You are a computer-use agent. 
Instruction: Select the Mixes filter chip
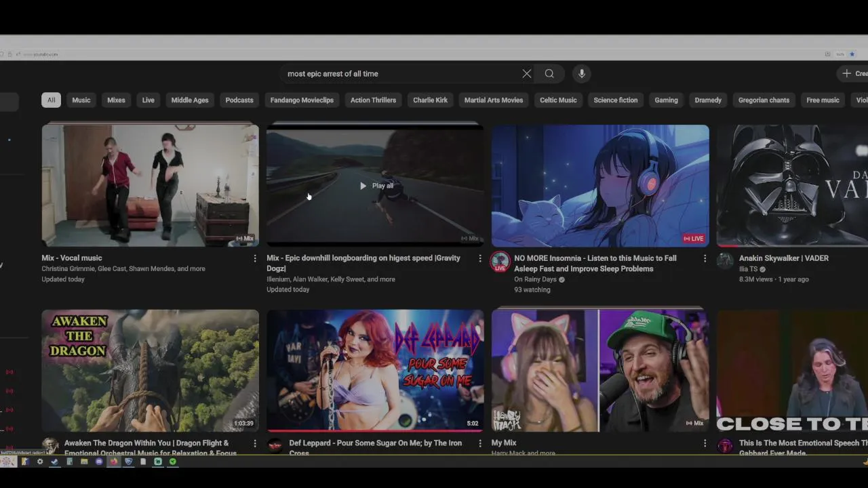[x=116, y=100]
